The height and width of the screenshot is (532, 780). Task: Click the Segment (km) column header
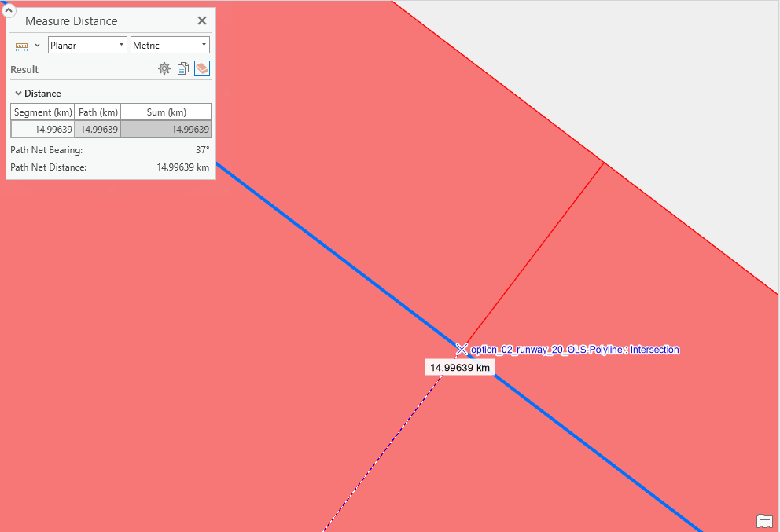coord(42,112)
